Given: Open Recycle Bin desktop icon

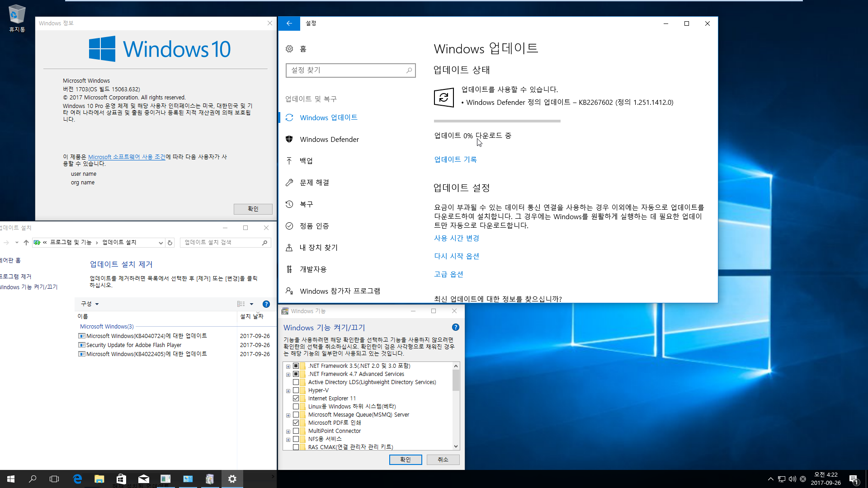Looking at the screenshot, I should [17, 18].
